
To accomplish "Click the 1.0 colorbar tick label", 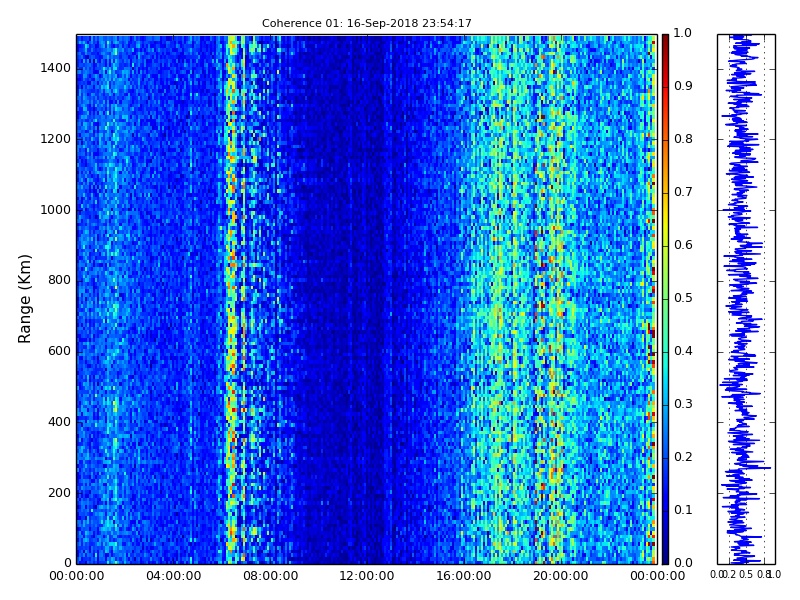I will coord(683,33).
